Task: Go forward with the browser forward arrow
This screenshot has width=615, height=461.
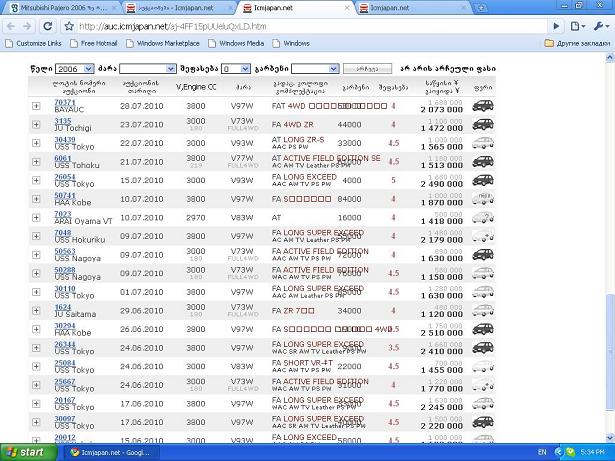Action: (27, 26)
